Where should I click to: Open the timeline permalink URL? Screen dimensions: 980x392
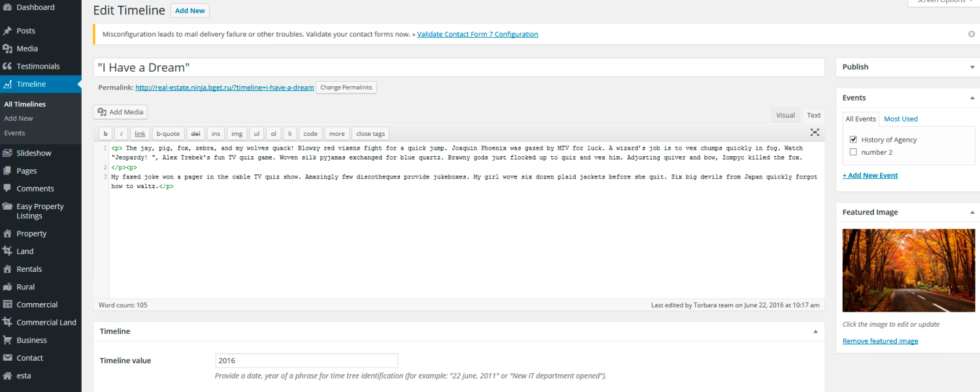[x=225, y=88]
